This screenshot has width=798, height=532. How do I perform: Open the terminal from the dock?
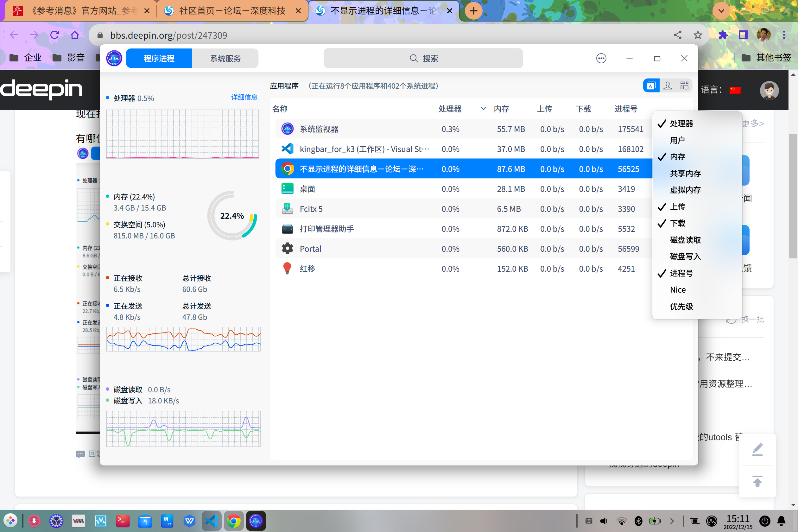(123, 521)
